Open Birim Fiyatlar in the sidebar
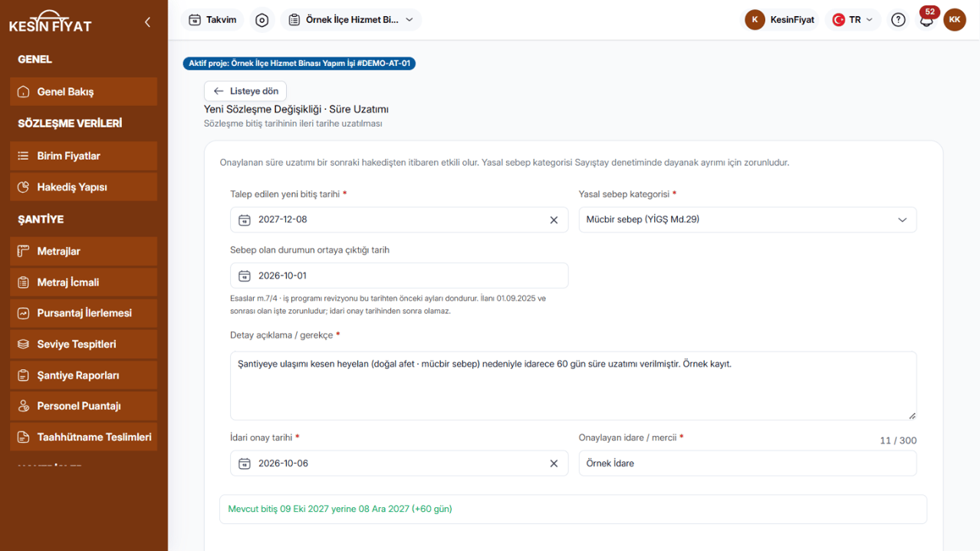The height and width of the screenshot is (551, 980). pos(84,156)
